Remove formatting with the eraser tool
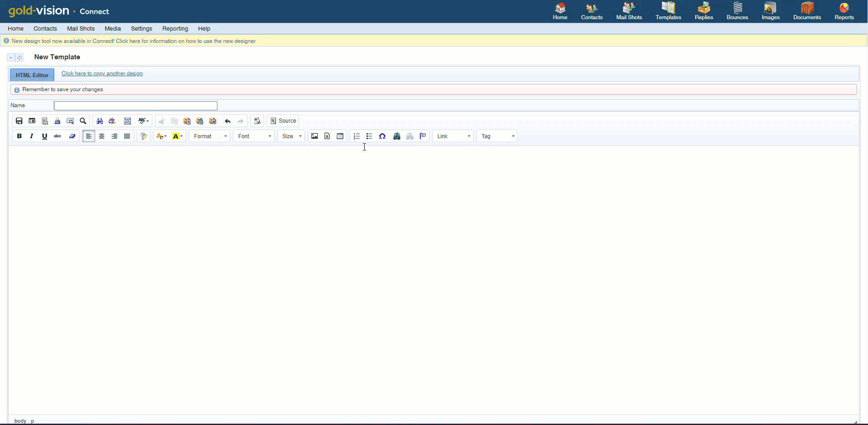The width and height of the screenshot is (868, 425). pyautogui.click(x=72, y=136)
